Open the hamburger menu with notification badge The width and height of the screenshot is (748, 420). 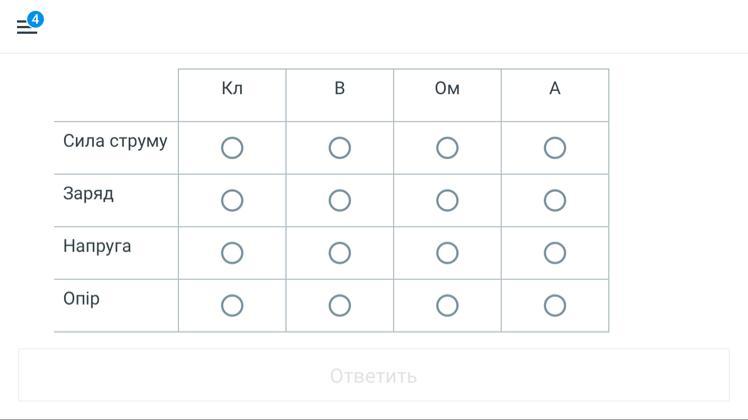pos(27,26)
